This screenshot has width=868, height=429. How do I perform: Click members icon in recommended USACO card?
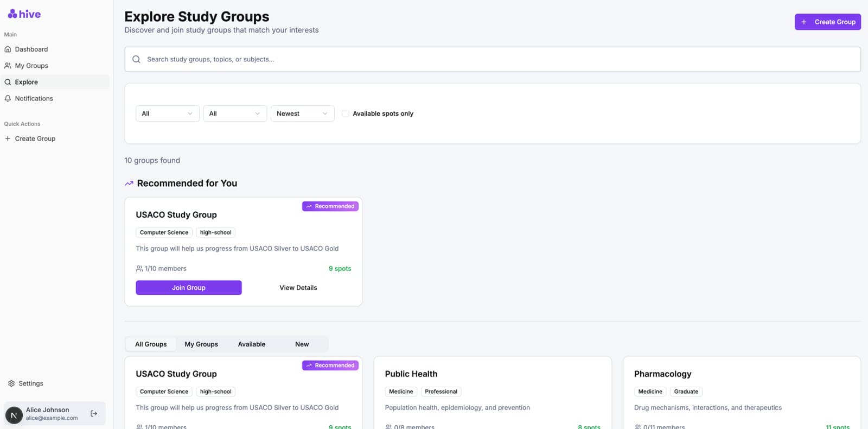(x=139, y=269)
